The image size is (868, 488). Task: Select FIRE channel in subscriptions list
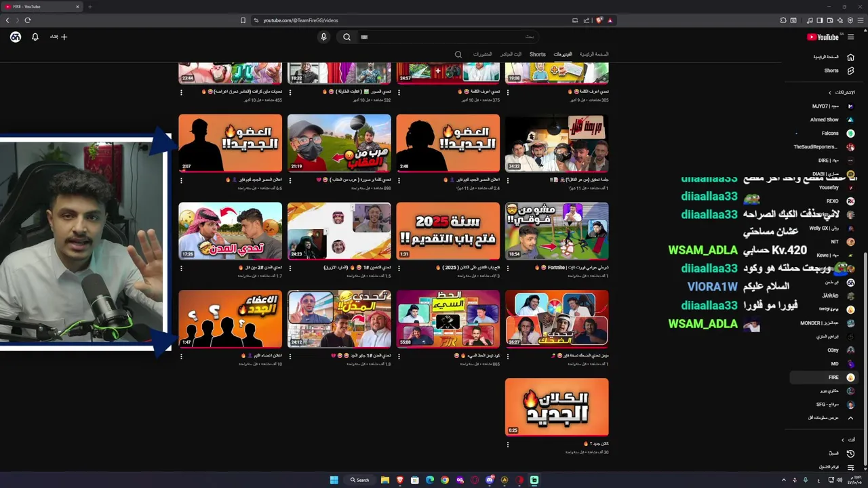click(x=824, y=378)
